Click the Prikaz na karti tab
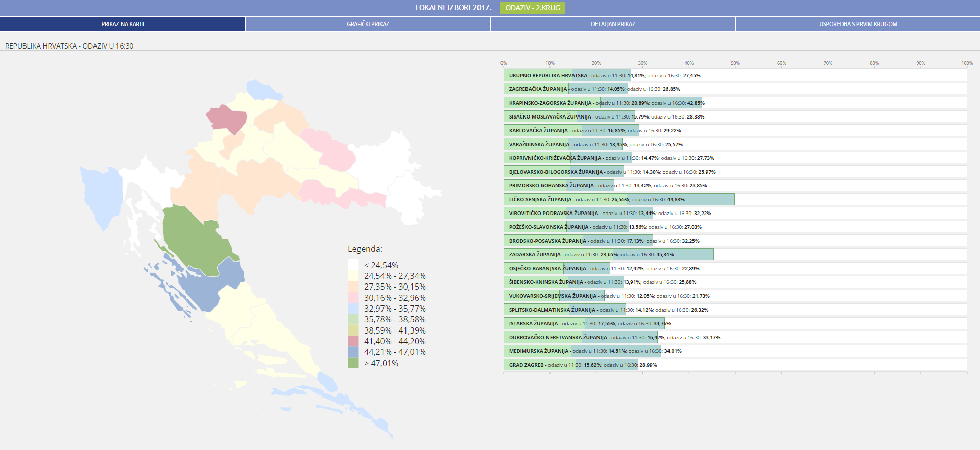 pos(123,24)
